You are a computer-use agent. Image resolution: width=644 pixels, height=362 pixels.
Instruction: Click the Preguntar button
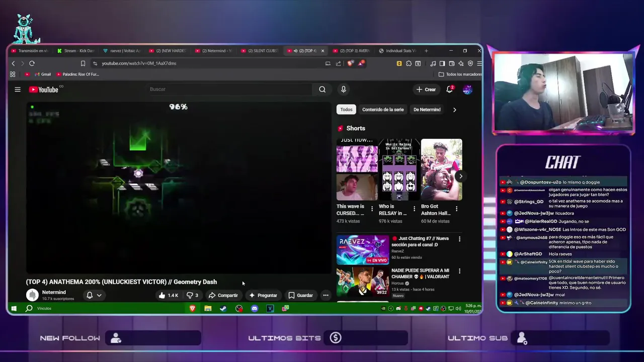click(263, 295)
